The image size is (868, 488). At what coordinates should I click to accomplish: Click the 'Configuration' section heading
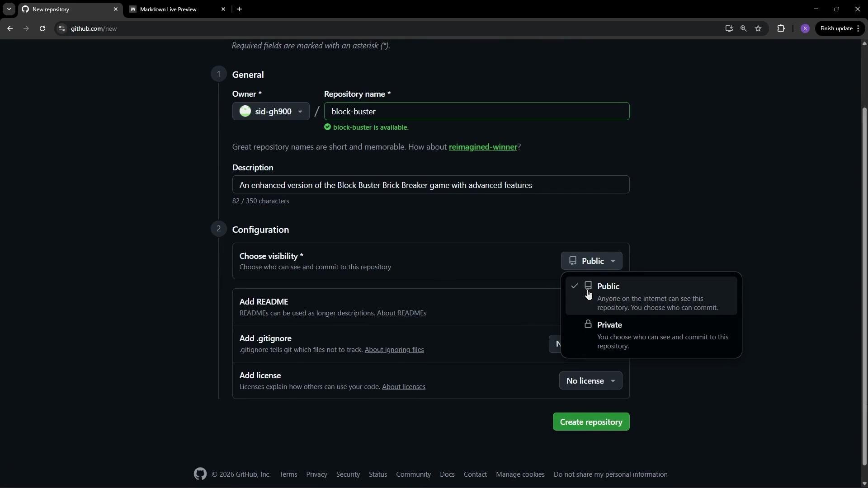260,230
